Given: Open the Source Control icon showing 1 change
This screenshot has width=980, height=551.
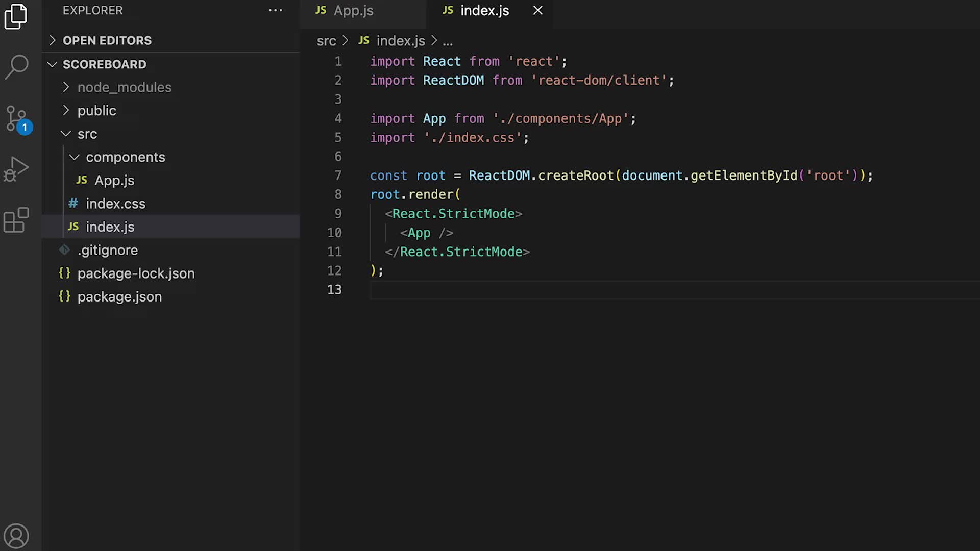Looking at the screenshot, I should 17,118.
